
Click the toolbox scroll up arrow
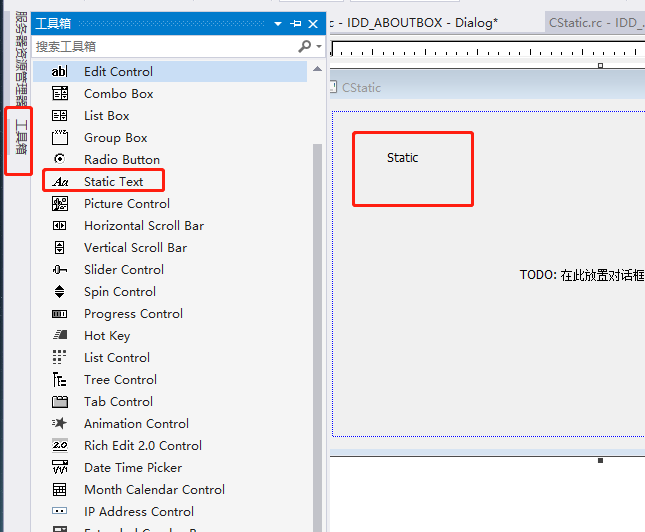(318, 69)
